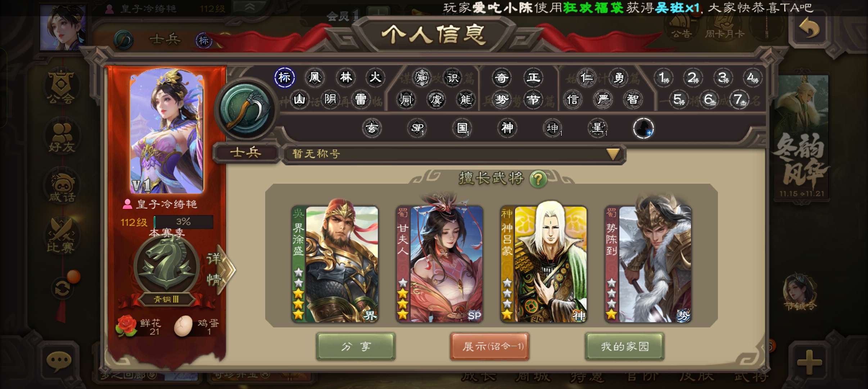Click the yellow plus icon at bottom right
Viewport: 868px width, 389px height.
(x=809, y=362)
